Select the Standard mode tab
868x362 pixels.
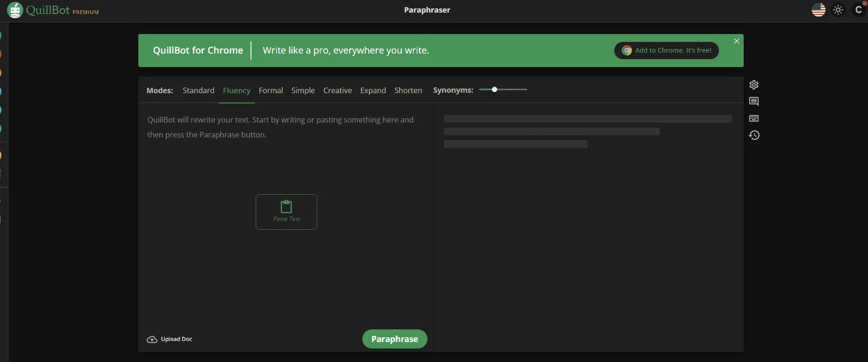pyautogui.click(x=198, y=90)
